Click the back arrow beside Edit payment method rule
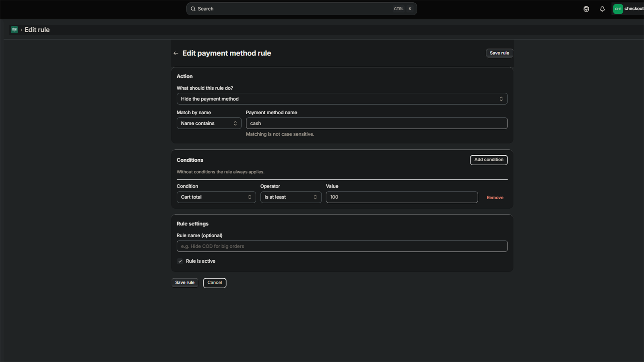 point(176,53)
